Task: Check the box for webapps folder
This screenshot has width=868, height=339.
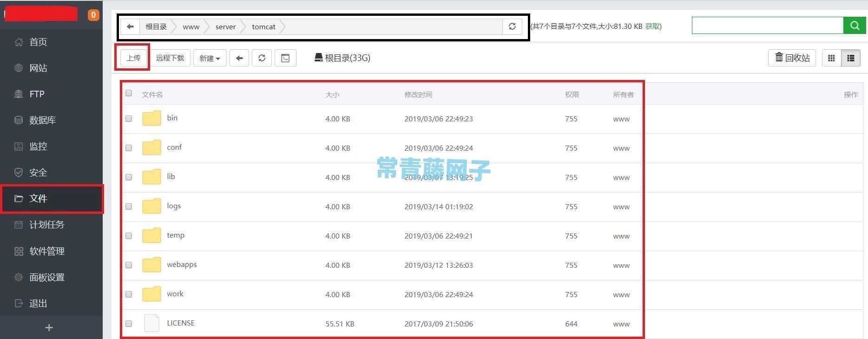Action: coord(129,265)
